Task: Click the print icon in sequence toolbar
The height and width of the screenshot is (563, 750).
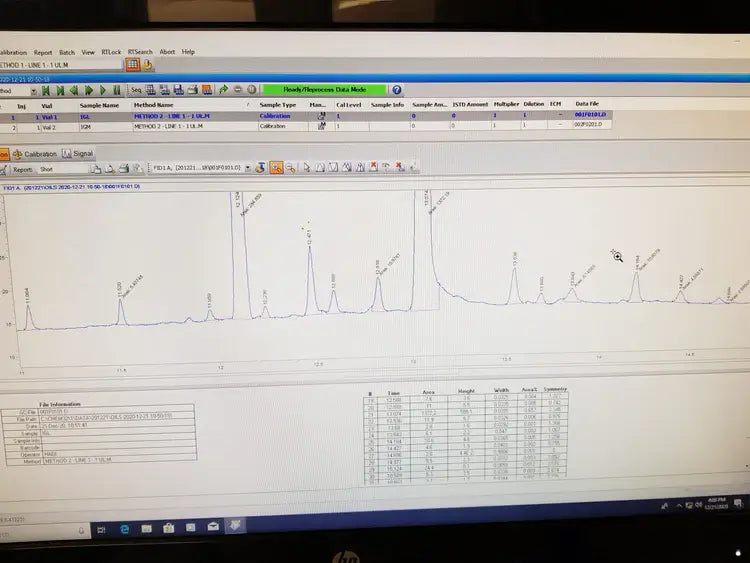Action: pyautogui.click(x=190, y=90)
